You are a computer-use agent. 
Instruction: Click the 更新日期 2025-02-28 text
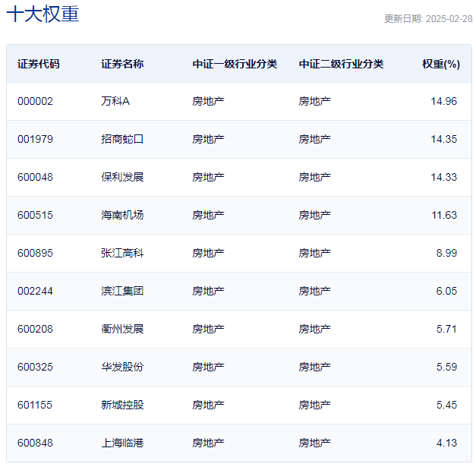tap(428, 19)
